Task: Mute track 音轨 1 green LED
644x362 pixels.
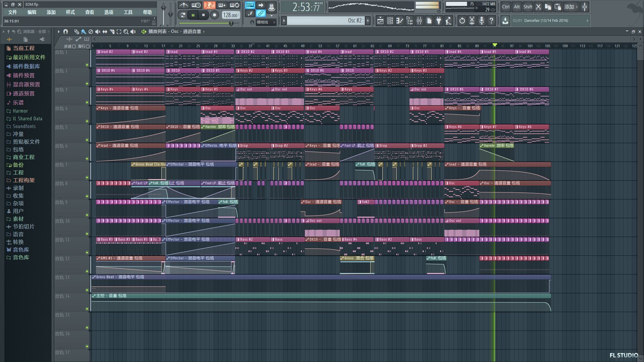Action: pos(87,65)
